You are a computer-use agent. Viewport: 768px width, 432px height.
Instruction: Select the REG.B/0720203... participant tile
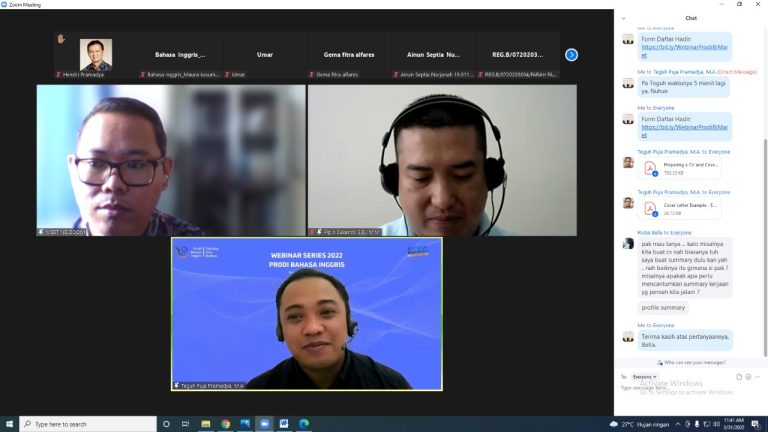(517, 55)
